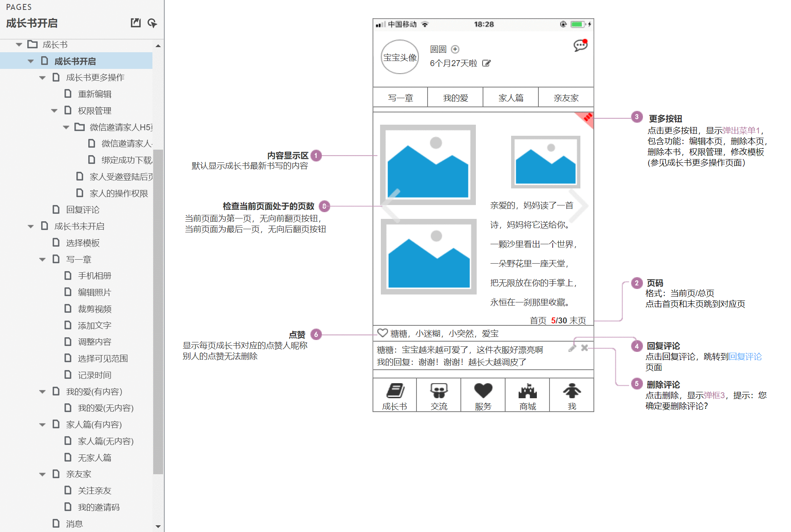Open the 家人的操作权限 page
This screenshot has width=791, height=532.
[119, 194]
